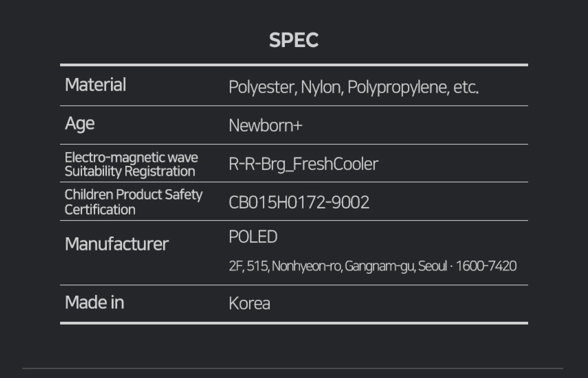The height and width of the screenshot is (378, 588).
Task: Select the Manufacturer label
Action: [117, 244]
